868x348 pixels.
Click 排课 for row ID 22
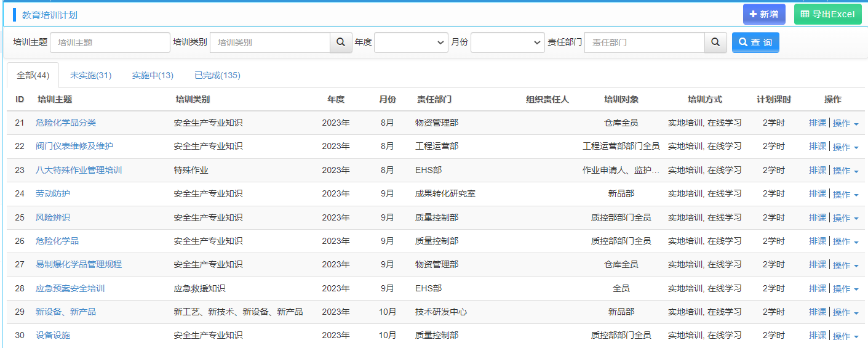pyautogui.click(x=818, y=146)
